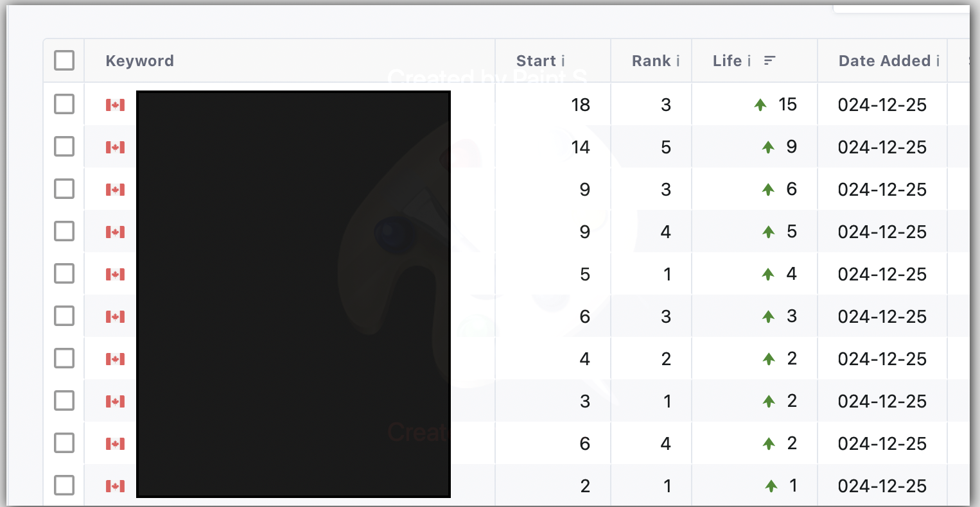Screen dimensions: 980x507
Task: Mark the checkbox of row with Start 4
Action: (x=64, y=358)
